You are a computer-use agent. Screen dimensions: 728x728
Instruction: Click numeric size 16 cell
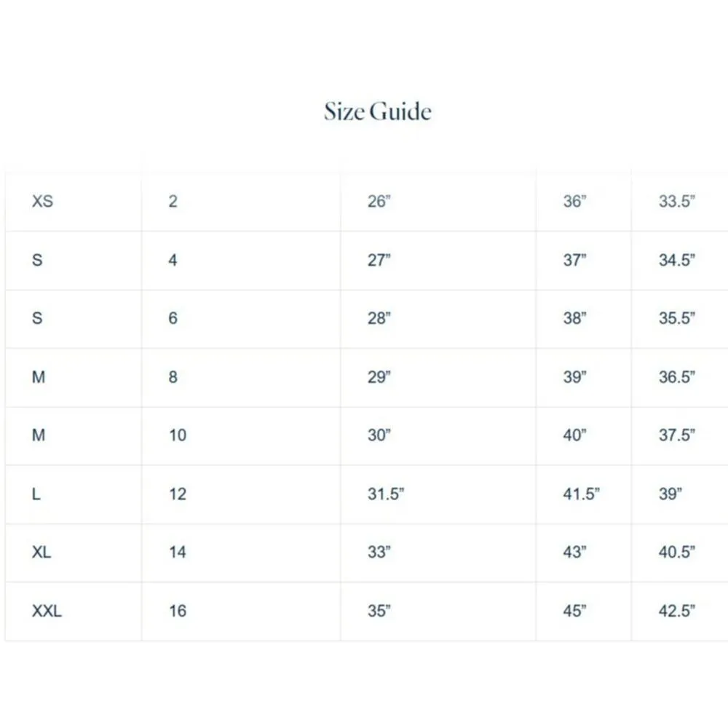tap(178, 611)
